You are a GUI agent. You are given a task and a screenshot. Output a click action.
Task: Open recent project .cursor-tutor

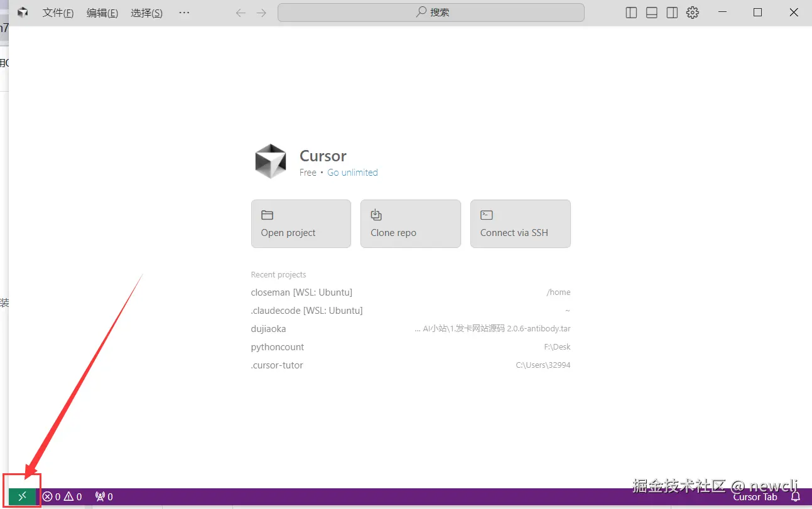[x=411, y=365]
